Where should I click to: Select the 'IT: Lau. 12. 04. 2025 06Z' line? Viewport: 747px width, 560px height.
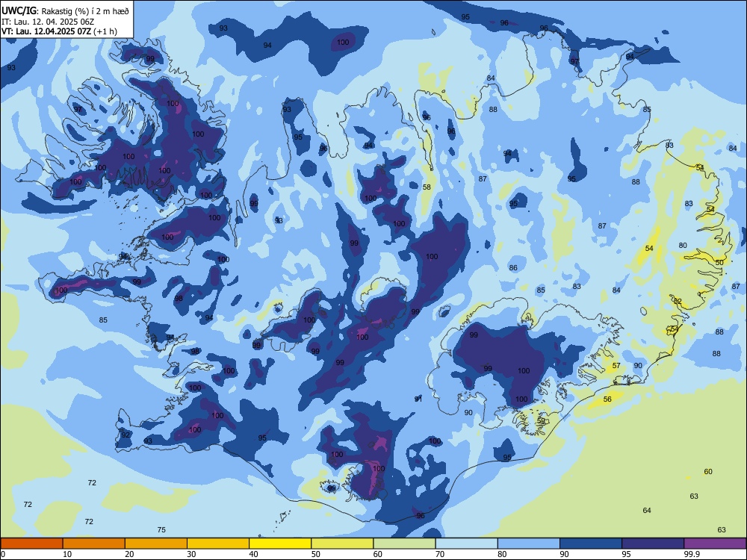point(48,22)
